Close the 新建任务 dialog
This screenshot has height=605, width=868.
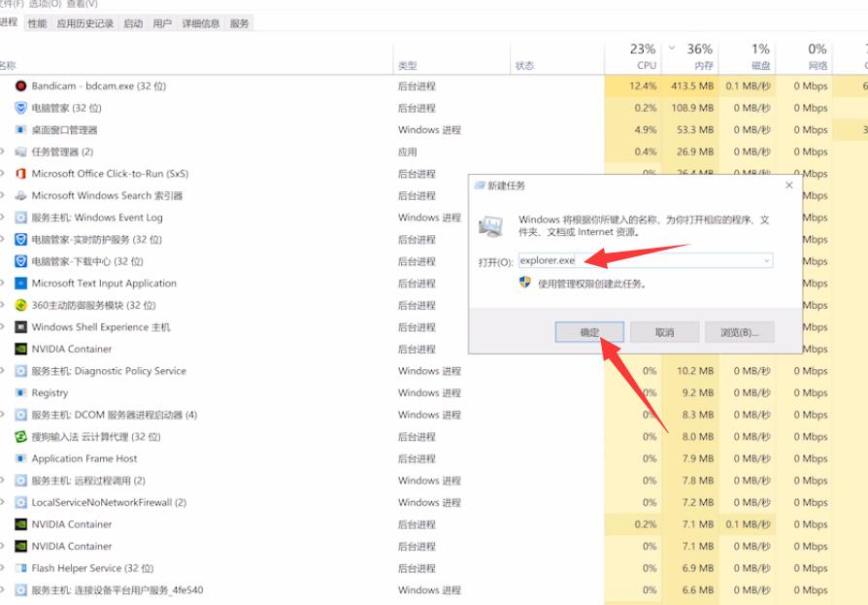click(x=789, y=185)
